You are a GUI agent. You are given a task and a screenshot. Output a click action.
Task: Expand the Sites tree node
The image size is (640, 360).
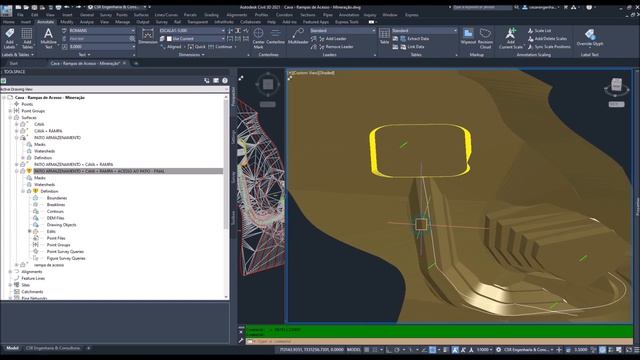coord(10,285)
